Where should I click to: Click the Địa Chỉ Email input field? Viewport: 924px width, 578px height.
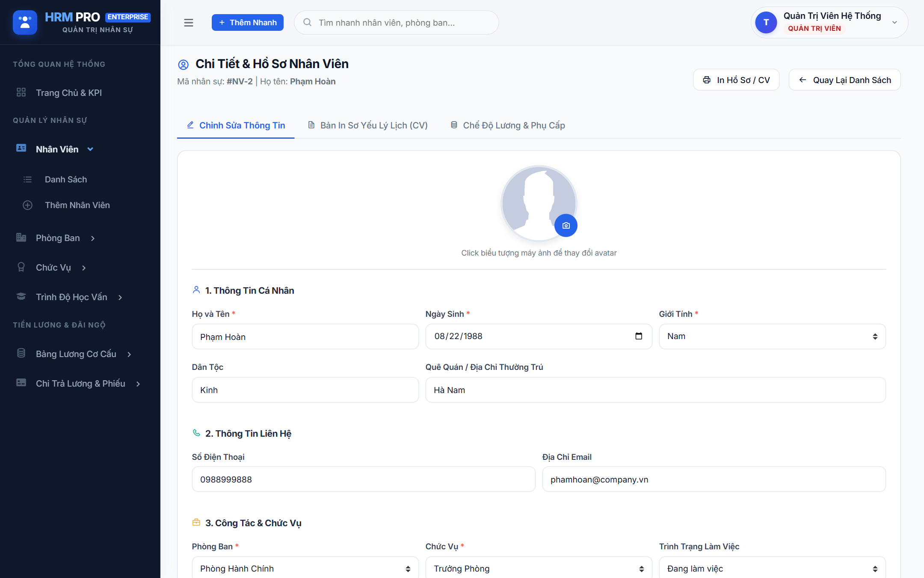(x=714, y=479)
